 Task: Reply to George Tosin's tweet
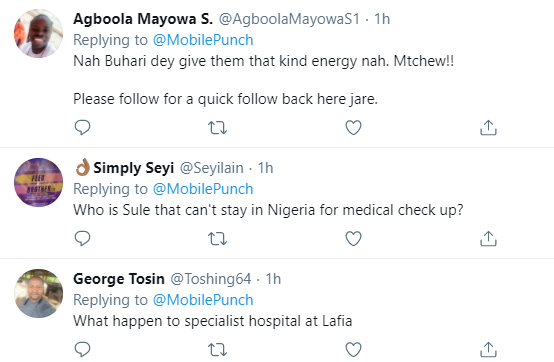click(82, 349)
